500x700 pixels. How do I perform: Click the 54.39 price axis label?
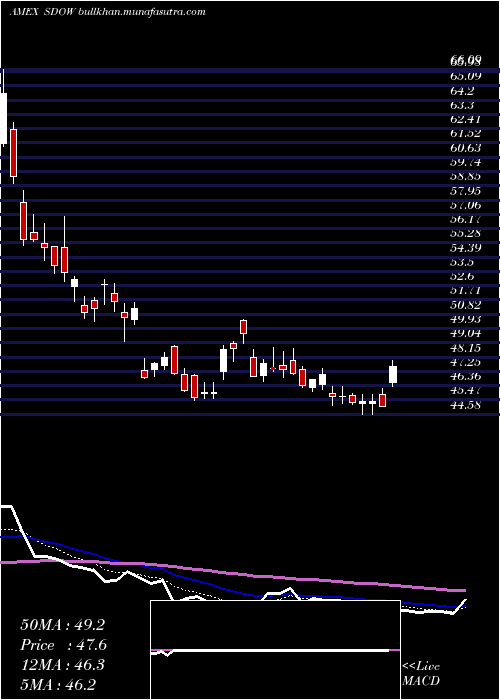coord(466,248)
